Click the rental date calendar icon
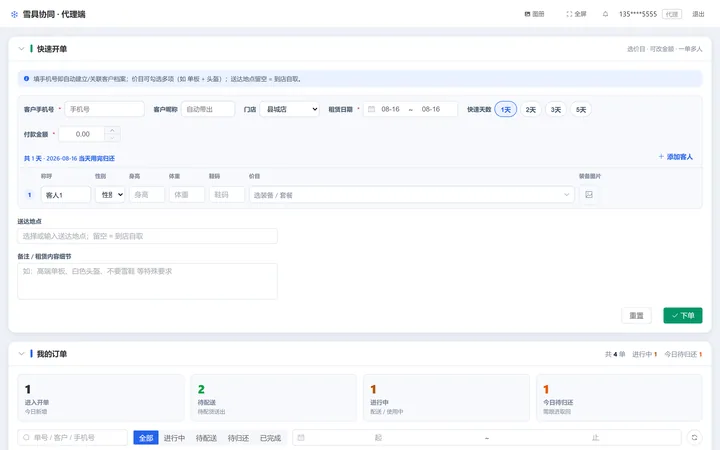This screenshot has height=450, width=720. point(371,109)
